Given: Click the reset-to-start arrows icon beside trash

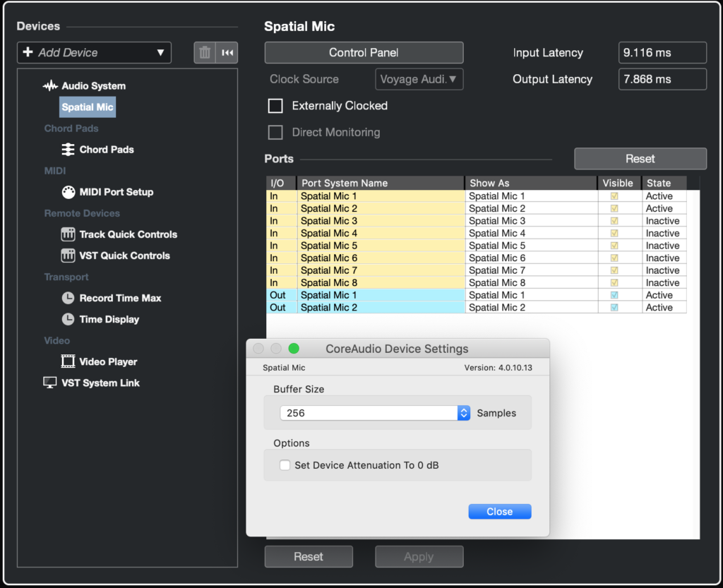Looking at the screenshot, I should click(x=227, y=52).
